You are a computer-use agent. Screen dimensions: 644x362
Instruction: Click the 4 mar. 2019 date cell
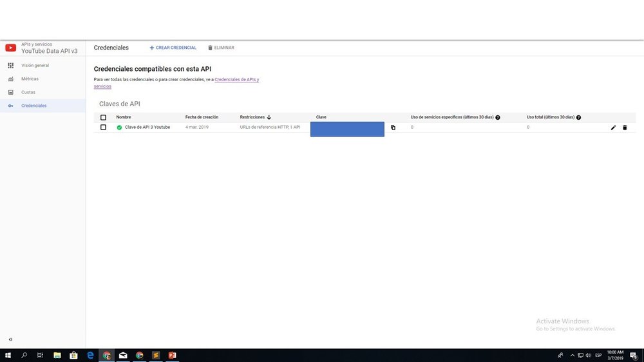196,128
